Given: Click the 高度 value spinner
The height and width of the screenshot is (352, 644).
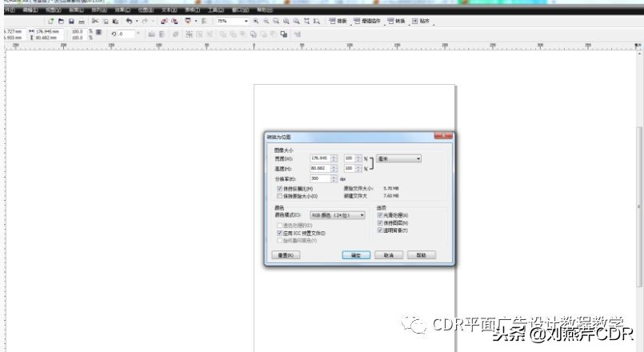Looking at the screenshot, I should coord(334,169).
